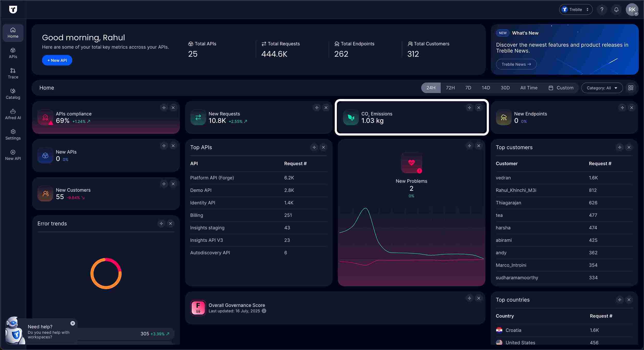
Task: Switch time range to 7D
Action: tap(468, 88)
